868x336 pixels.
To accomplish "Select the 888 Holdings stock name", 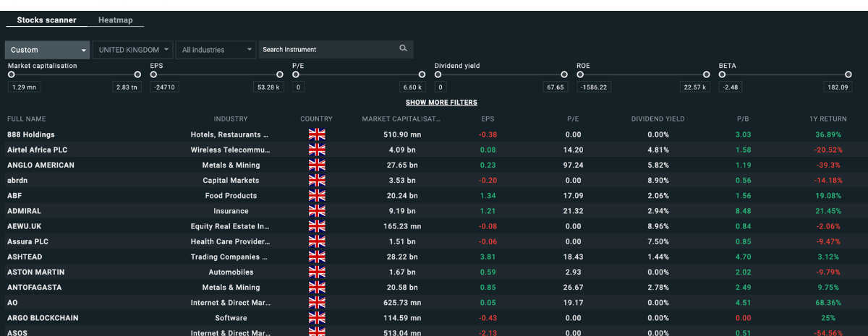I will click(x=31, y=134).
